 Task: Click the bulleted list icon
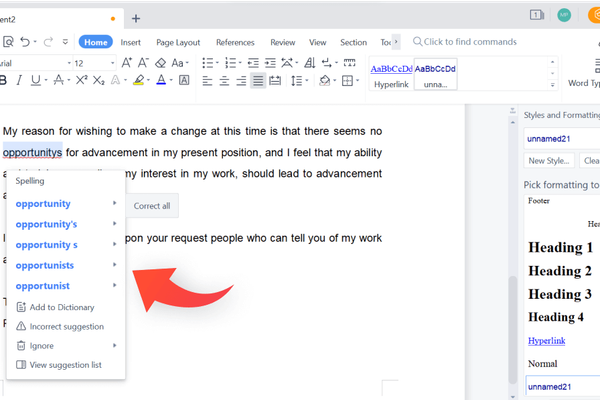click(x=208, y=62)
